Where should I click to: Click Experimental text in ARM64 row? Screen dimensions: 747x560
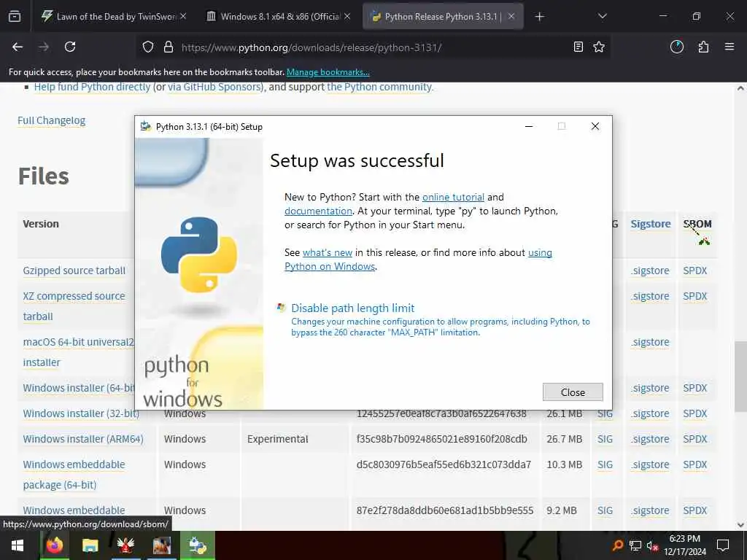point(277,439)
